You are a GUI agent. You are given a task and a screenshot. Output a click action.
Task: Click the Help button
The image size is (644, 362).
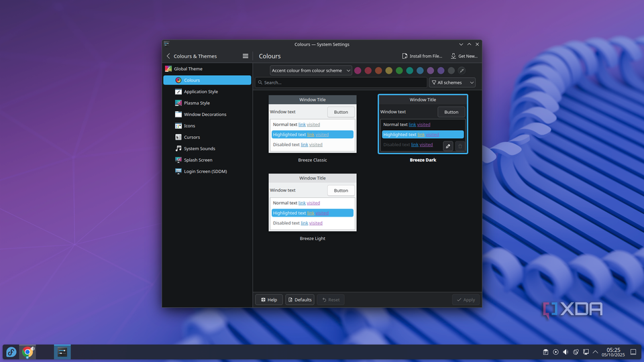tap(269, 300)
